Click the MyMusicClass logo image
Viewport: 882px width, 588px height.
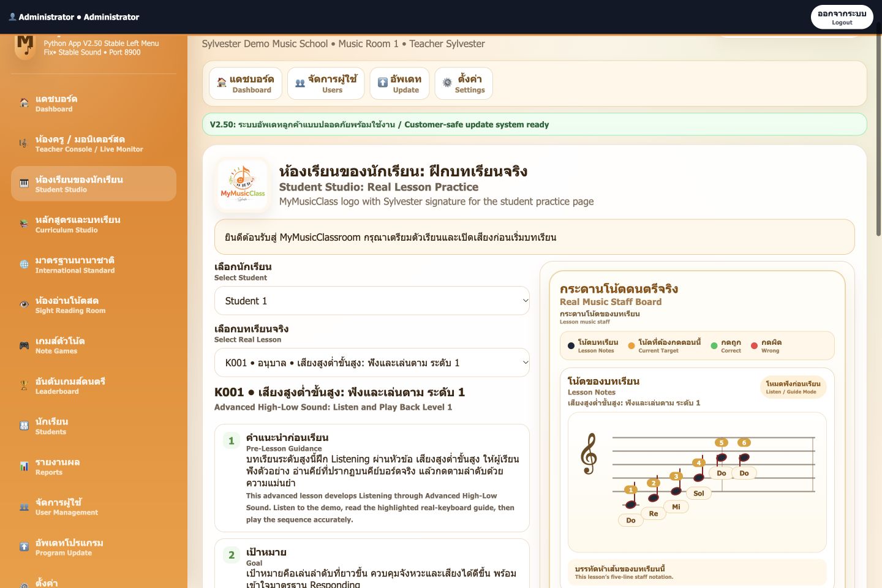point(243,185)
